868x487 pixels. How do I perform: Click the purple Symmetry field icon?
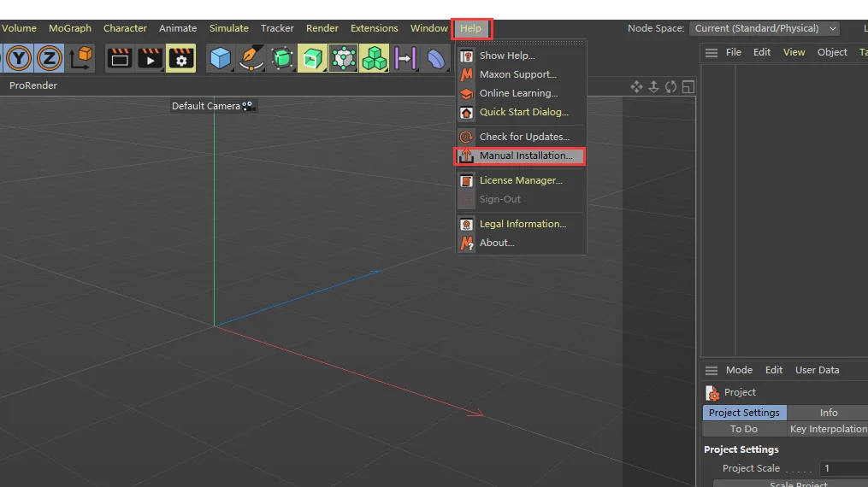(405, 58)
